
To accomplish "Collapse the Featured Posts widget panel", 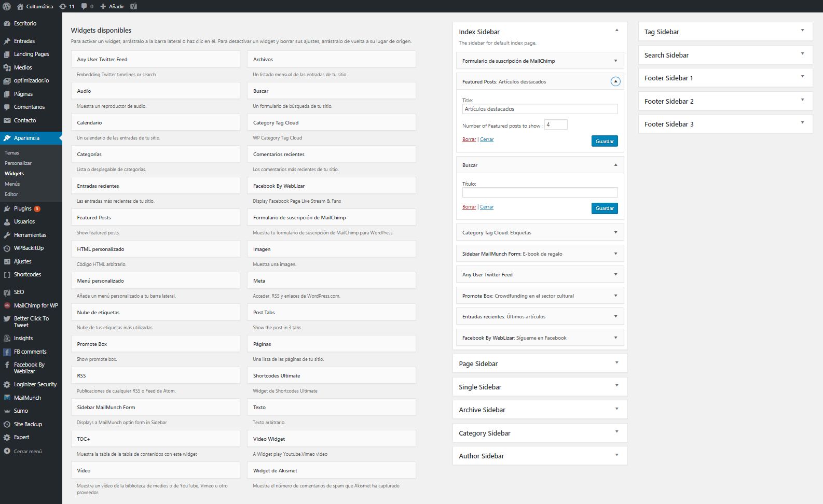I will click(x=615, y=81).
